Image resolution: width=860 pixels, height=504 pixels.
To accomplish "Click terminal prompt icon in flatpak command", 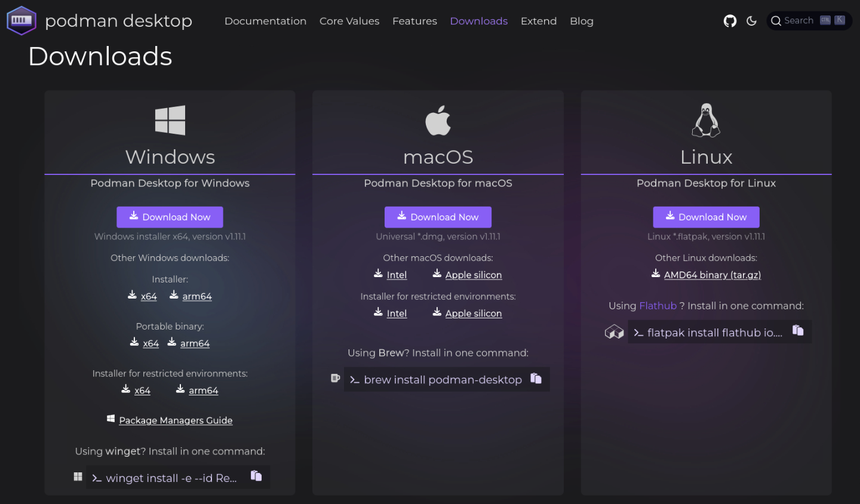I will coord(638,333).
